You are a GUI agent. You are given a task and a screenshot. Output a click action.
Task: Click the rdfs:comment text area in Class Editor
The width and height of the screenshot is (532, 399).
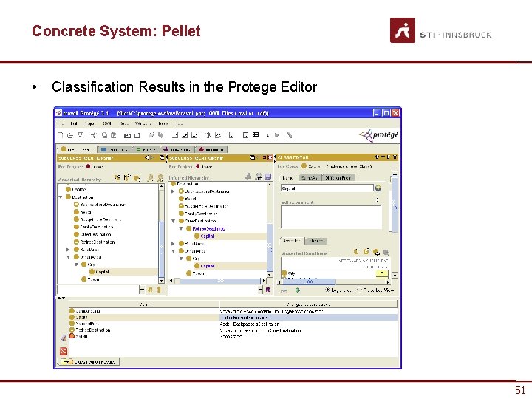pos(331,217)
